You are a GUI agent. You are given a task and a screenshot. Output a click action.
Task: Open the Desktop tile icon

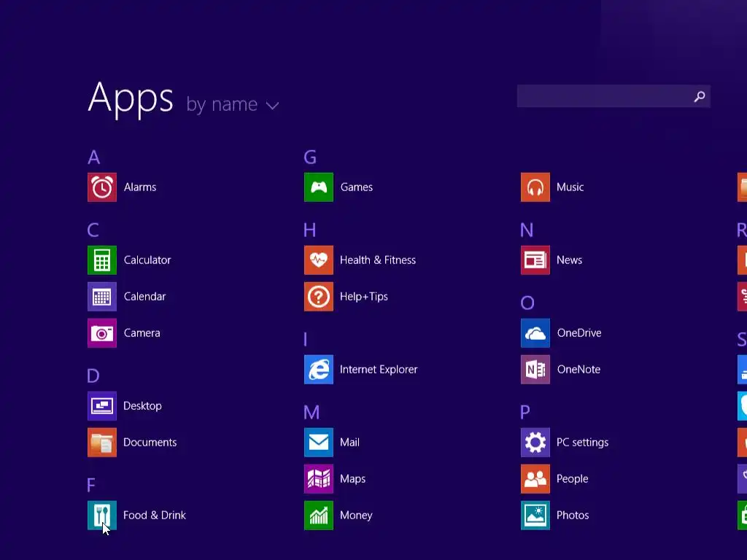click(x=102, y=405)
